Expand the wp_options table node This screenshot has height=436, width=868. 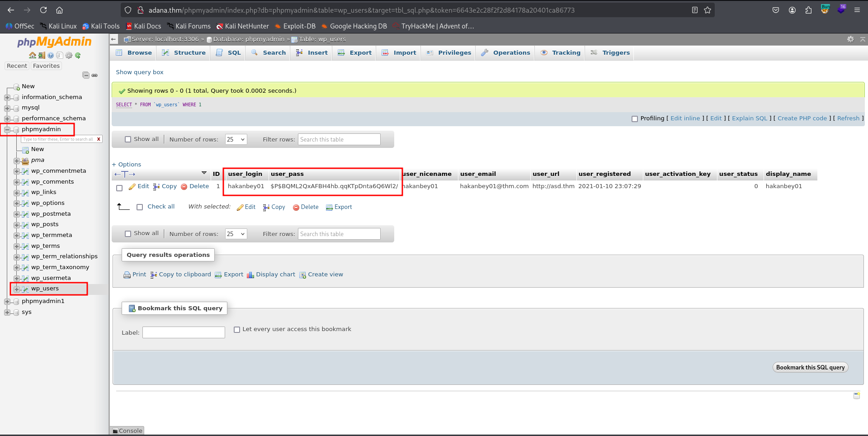(x=17, y=204)
